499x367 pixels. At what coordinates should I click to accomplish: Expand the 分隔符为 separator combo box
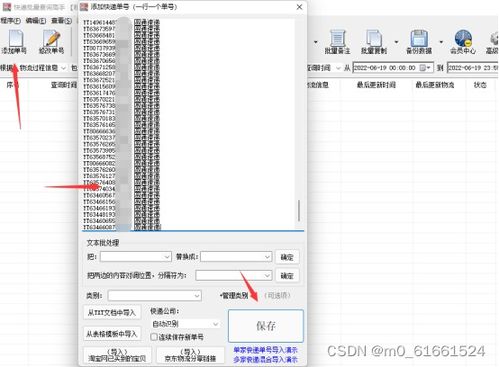(x=267, y=275)
